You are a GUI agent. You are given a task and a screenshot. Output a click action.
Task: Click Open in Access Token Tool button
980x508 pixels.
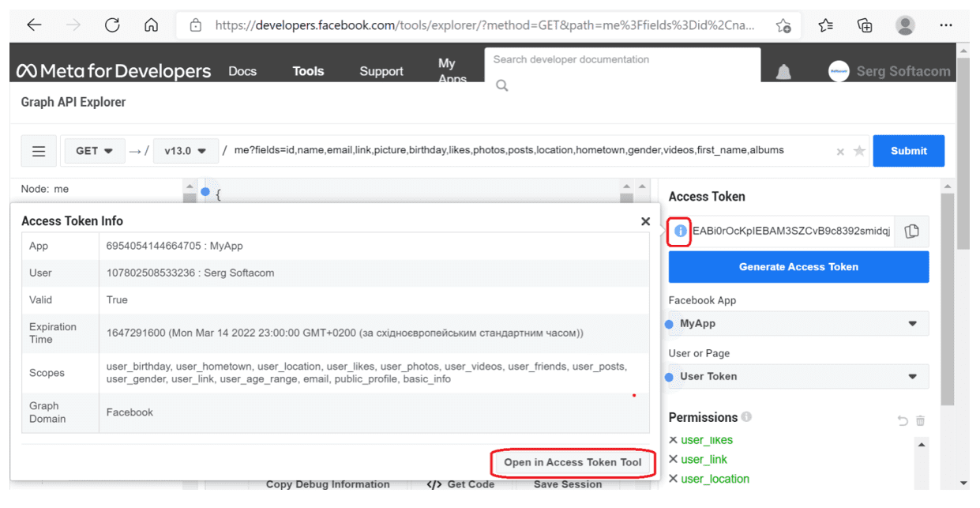tap(573, 462)
